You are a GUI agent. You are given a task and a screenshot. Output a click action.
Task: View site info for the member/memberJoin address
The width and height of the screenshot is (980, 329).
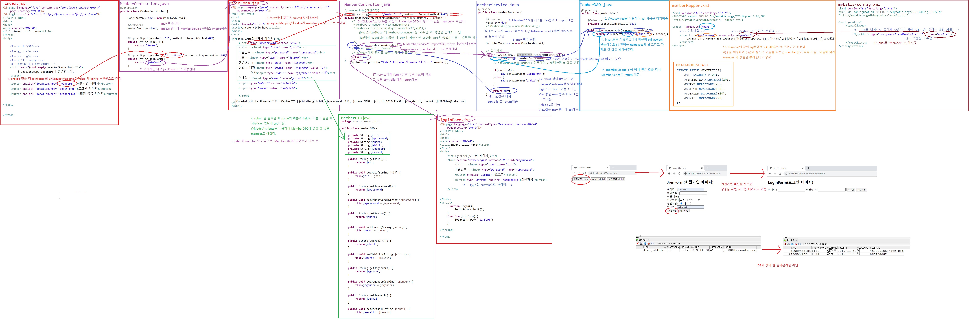(x=786, y=174)
